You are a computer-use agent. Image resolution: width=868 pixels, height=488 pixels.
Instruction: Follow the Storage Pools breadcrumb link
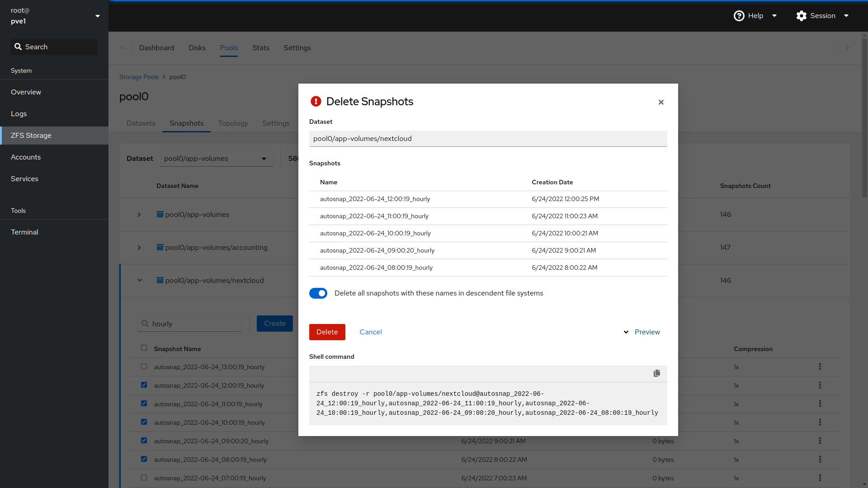click(x=139, y=77)
